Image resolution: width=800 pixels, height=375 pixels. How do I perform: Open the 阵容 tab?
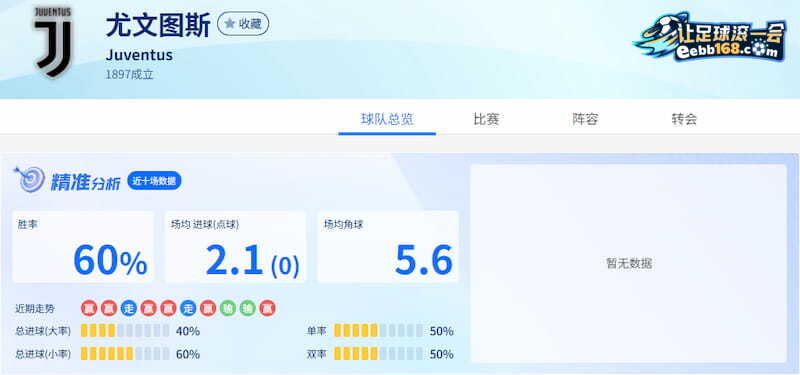(x=585, y=119)
